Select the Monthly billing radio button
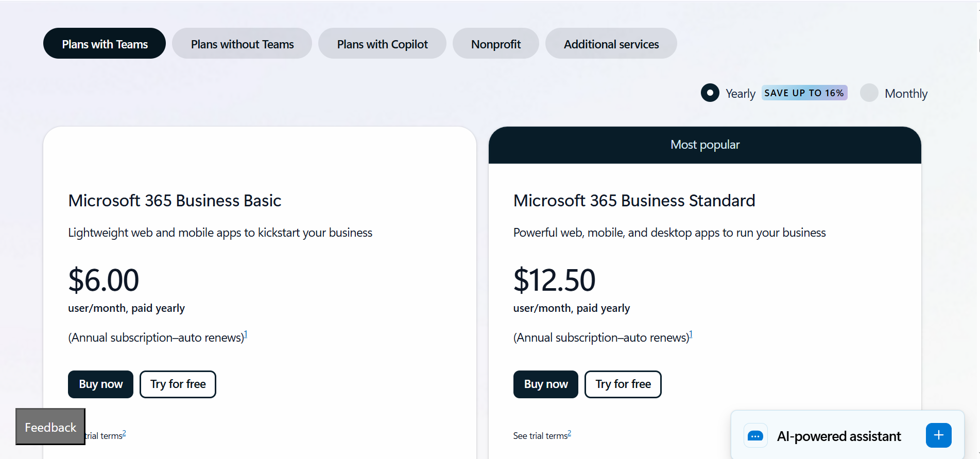This screenshot has height=459, width=980. [x=869, y=93]
